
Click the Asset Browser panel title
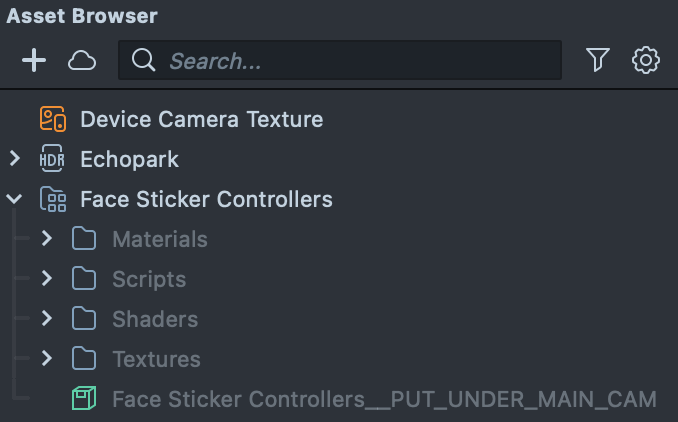tap(82, 16)
